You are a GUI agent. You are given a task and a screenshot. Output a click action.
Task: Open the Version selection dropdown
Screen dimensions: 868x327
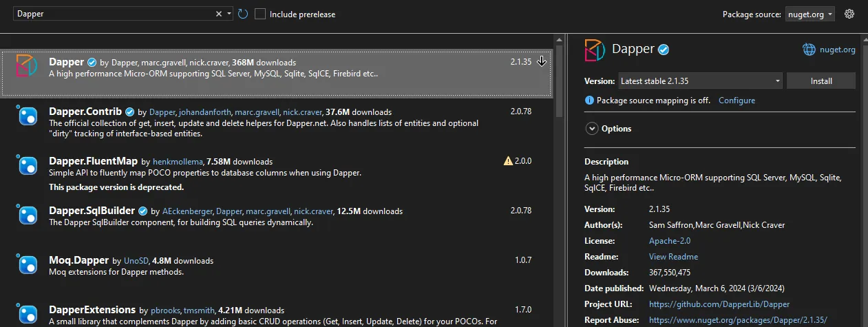pyautogui.click(x=700, y=81)
